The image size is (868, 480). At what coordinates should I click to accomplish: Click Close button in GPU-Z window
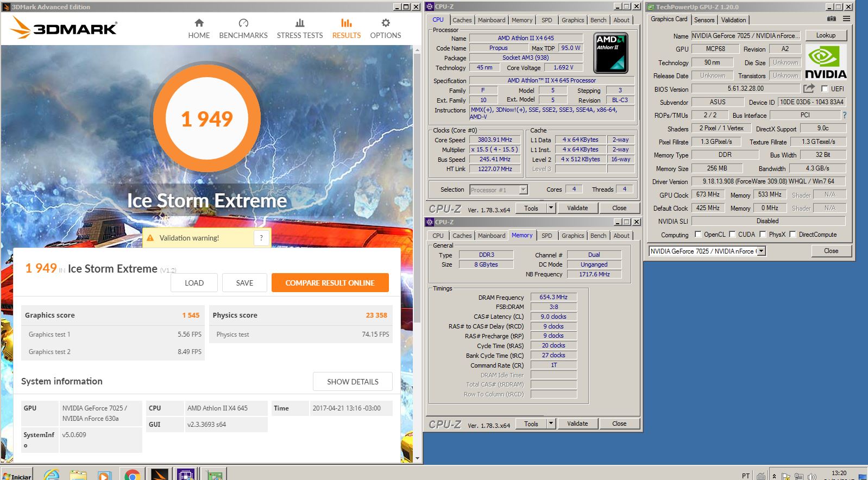(831, 251)
